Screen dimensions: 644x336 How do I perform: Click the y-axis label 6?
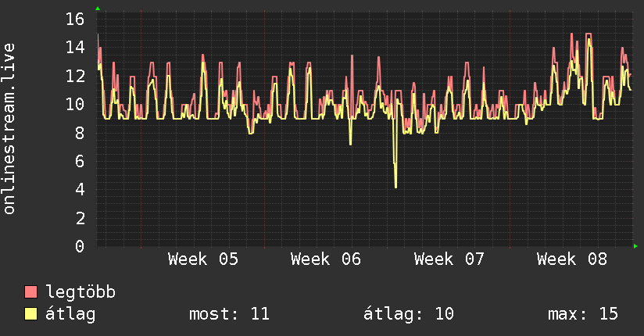coord(80,162)
